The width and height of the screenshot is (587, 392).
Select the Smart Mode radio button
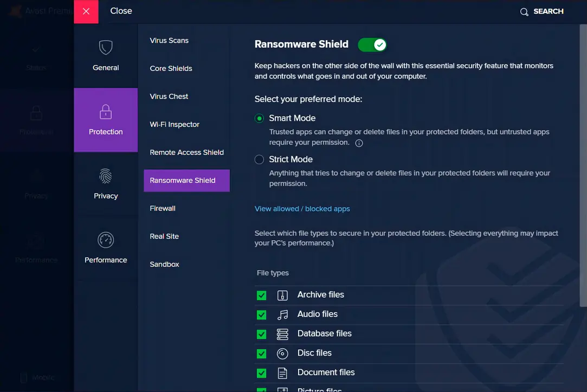(x=259, y=118)
